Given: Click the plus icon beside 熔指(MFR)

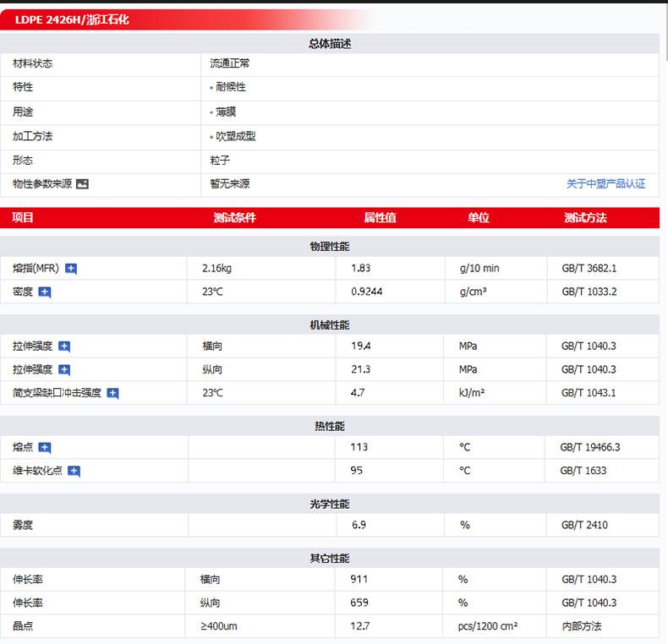Looking at the screenshot, I should (71, 269).
